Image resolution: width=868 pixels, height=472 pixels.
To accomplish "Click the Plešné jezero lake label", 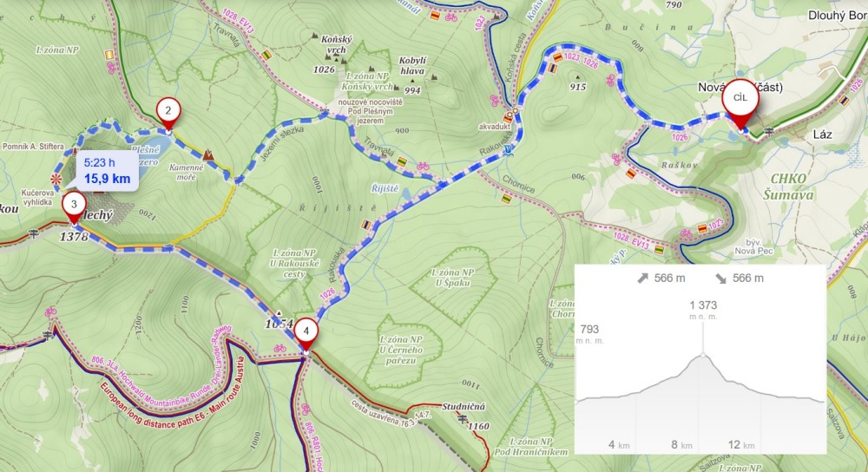I will pyautogui.click(x=146, y=156).
